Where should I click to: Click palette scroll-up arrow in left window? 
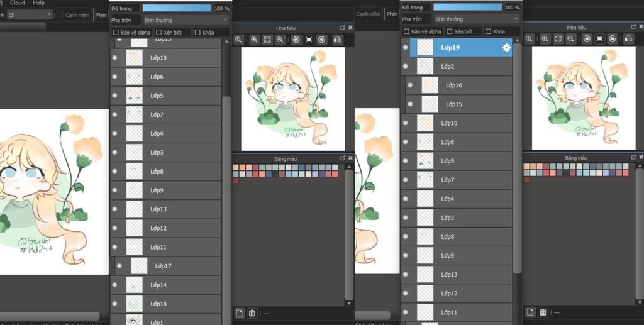(349, 167)
